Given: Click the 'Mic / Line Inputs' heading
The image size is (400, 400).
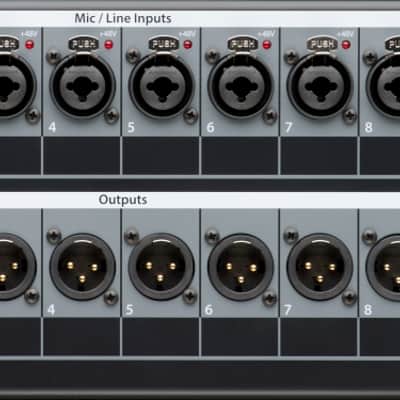Looking at the screenshot, I should click(x=123, y=18).
